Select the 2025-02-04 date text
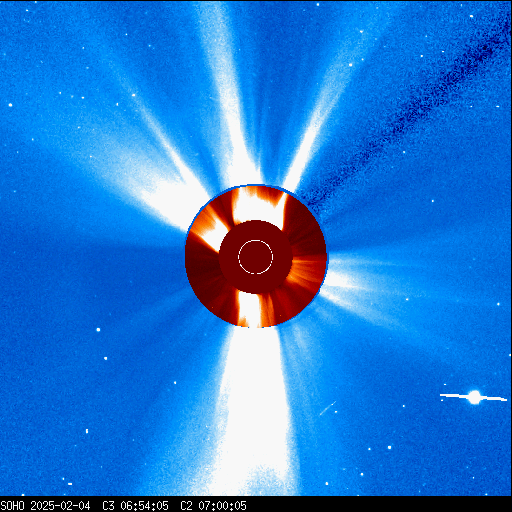 [x=60, y=506]
